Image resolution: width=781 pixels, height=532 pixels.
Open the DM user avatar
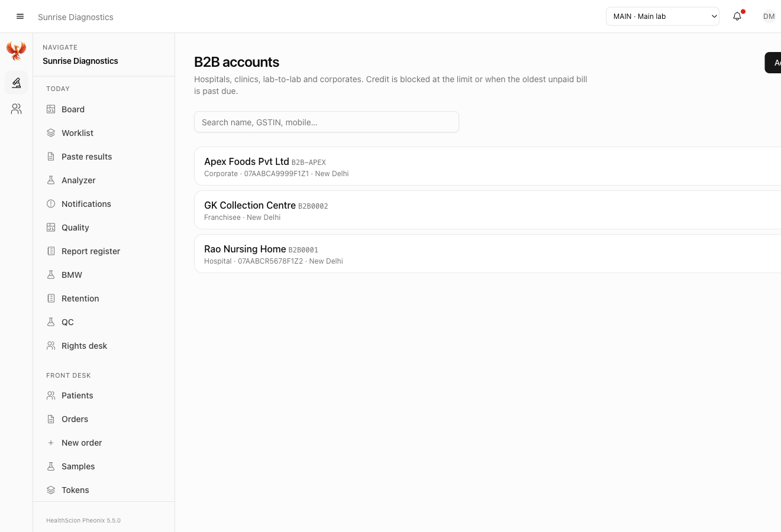(769, 17)
